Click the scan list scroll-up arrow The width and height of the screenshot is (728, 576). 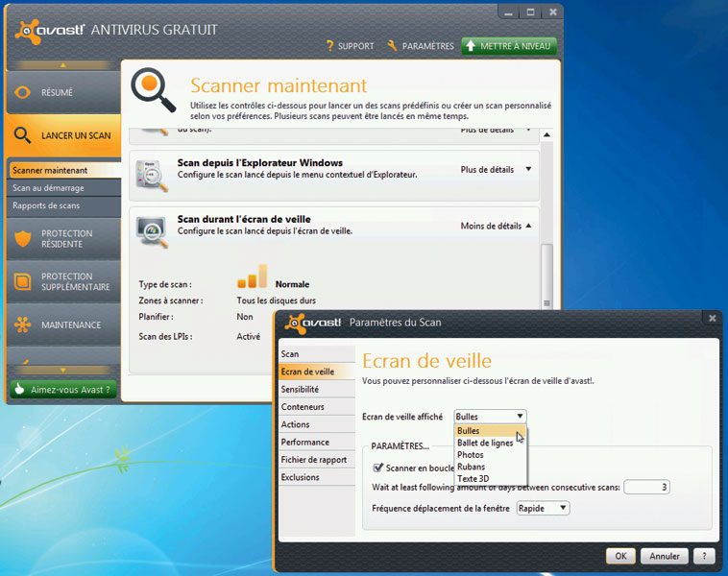coord(546,135)
